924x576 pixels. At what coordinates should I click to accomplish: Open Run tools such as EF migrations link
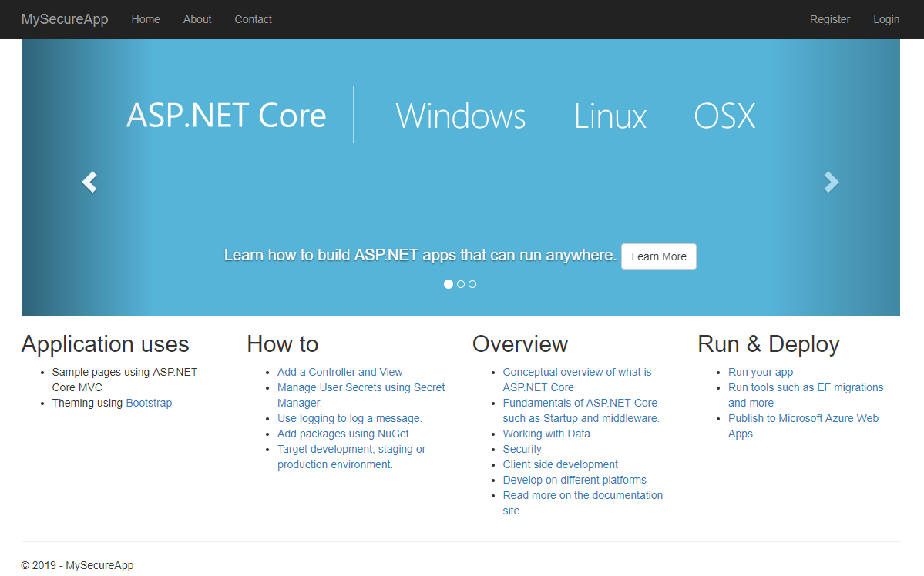click(805, 395)
